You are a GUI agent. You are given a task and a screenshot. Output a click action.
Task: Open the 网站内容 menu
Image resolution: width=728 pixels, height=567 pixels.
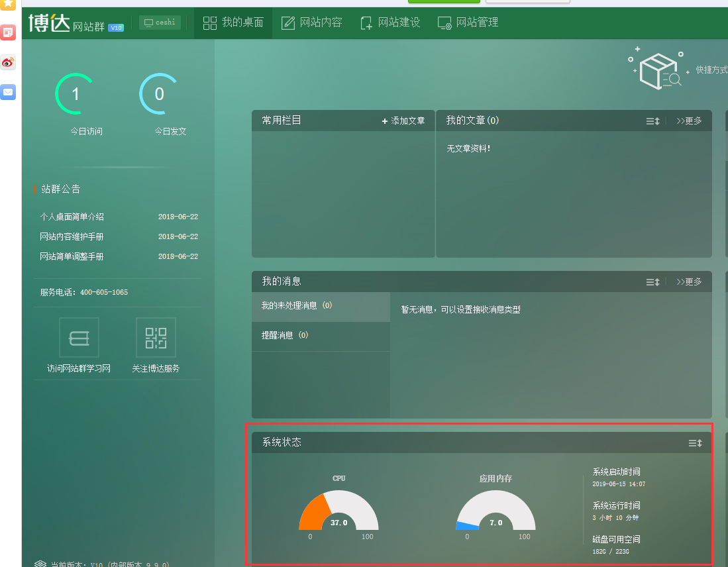pyautogui.click(x=311, y=23)
